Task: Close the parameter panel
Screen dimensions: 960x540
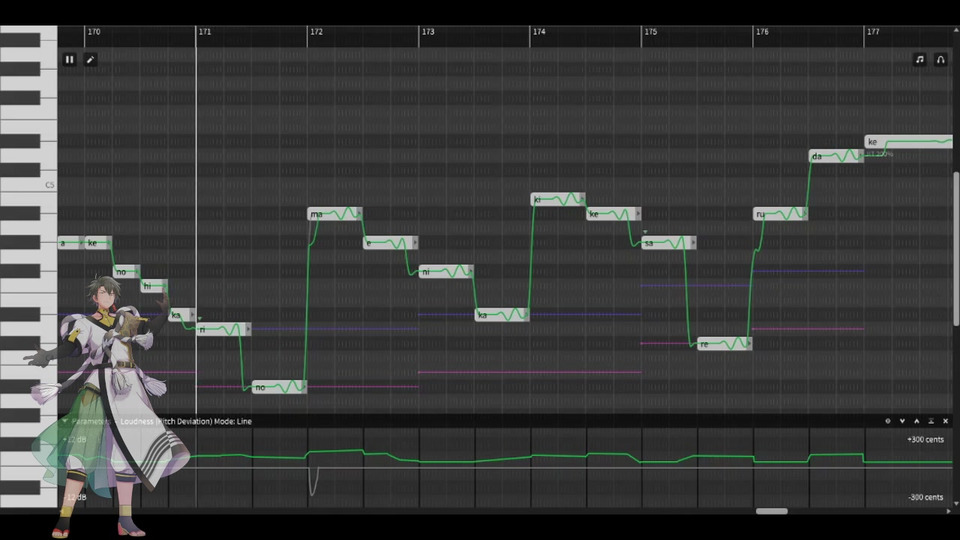Action: (945, 421)
